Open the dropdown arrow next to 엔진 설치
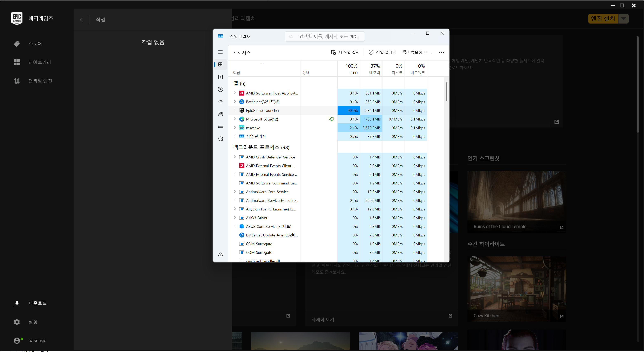This screenshot has height=352, width=644. click(x=624, y=19)
